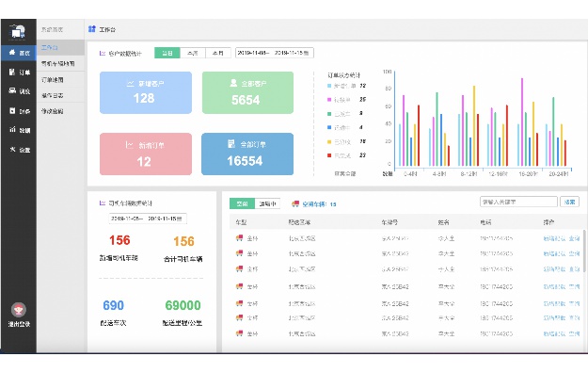Click the user avatar above 退出登录
The width and height of the screenshot is (588, 373).
click(19, 310)
